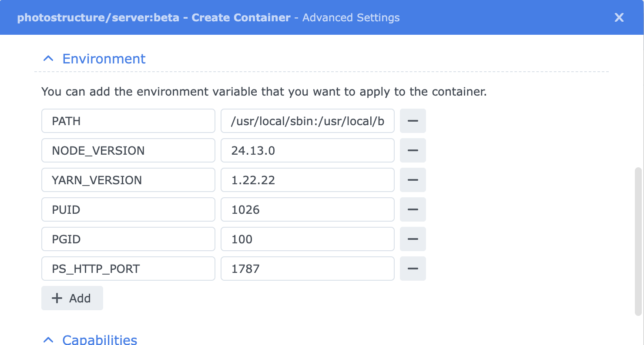Image resolution: width=644 pixels, height=345 pixels.
Task: Close the Advanced Settings dialog
Action: click(619, 17)
